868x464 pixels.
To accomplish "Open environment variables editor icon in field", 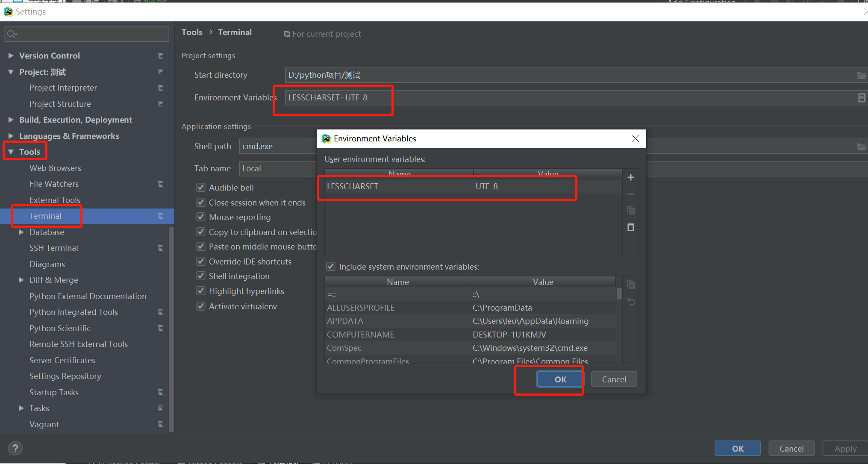I will [x=862, y=98].
